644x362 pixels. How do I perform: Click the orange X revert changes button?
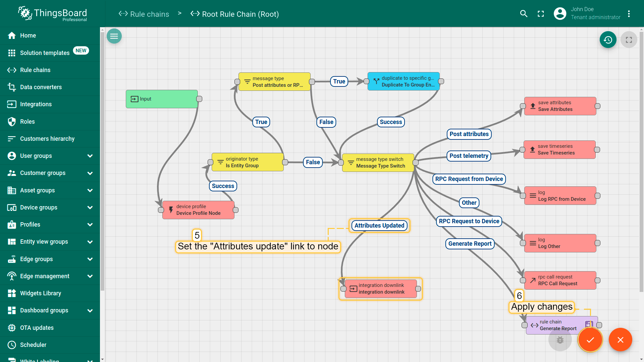pos(620,340)
